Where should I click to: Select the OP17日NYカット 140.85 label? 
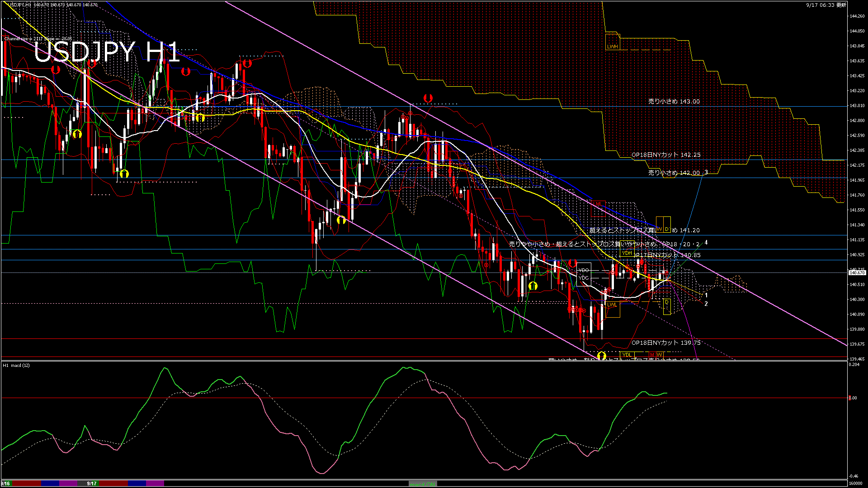pos(667,255)
